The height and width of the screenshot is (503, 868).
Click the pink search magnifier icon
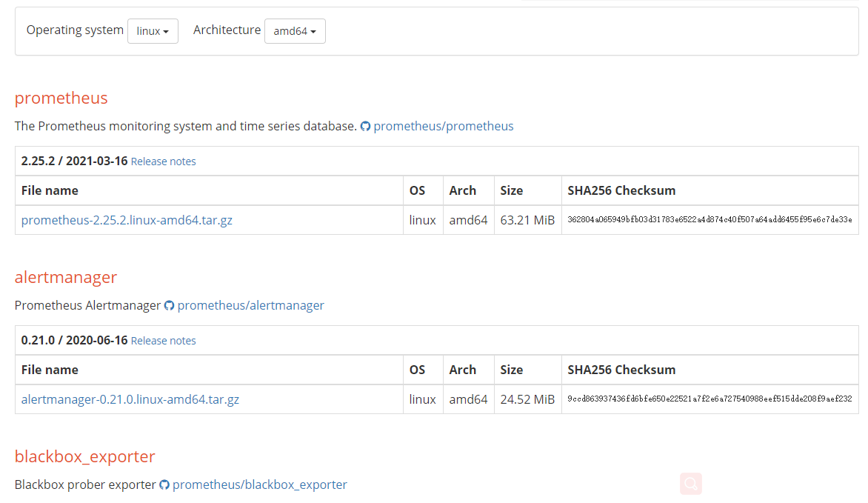691,484
